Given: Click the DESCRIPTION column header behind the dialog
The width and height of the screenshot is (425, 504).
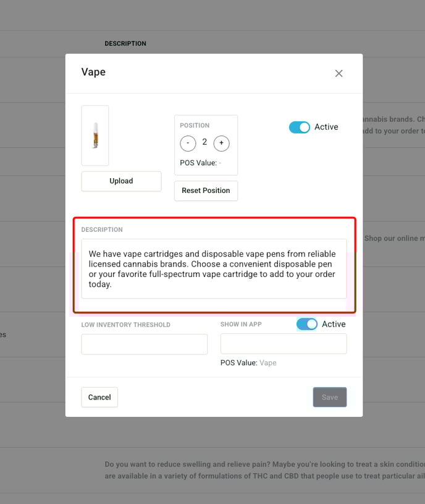Looking at the screenshot, I should tap(125, 44).
